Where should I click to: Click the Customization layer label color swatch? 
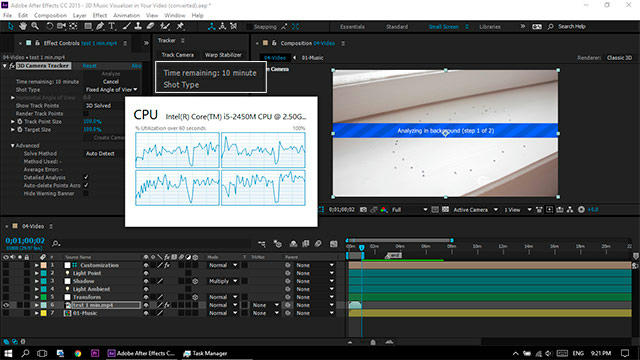(x=44, y=265)
